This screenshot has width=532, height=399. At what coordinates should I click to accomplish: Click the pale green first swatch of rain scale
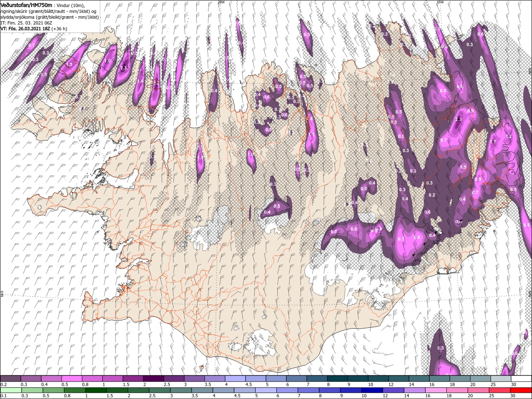[10, 390]
